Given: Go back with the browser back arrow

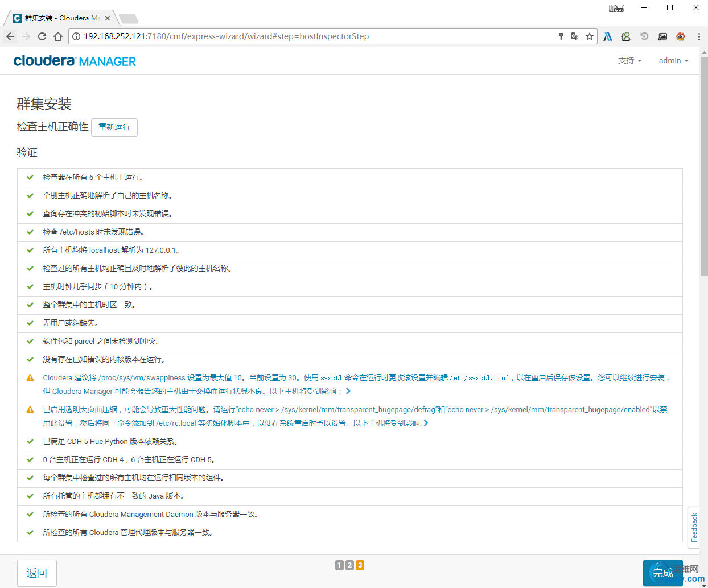Looking at the screenshot, I should 10,36.
